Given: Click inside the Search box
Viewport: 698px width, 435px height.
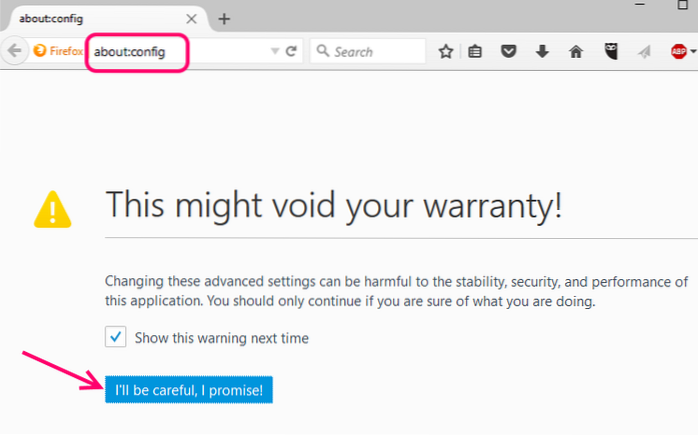Looking at the screenshot, I should pos(375,51).
